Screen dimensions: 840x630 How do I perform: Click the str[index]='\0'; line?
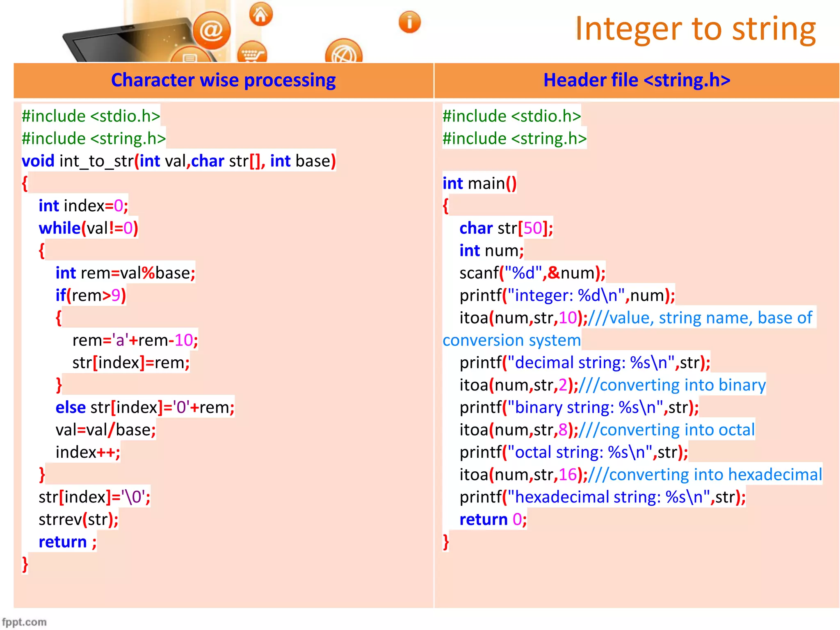point(94,497)
